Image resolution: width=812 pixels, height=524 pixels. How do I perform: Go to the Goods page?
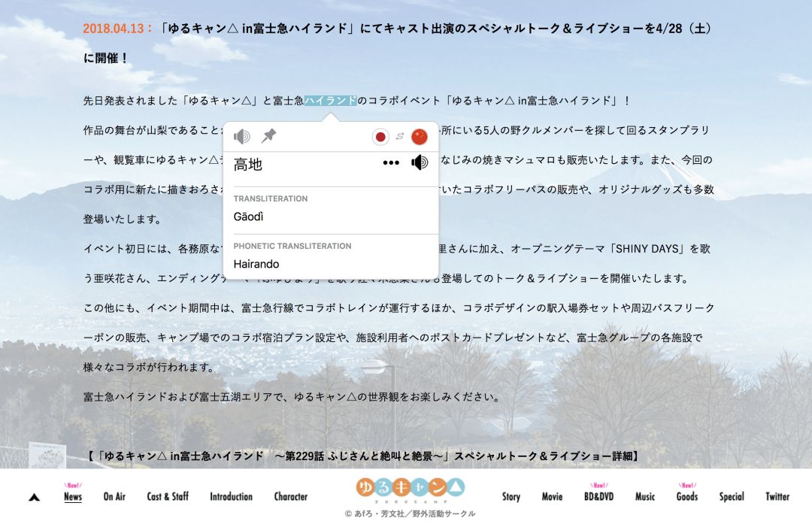[x=687, y=496]
